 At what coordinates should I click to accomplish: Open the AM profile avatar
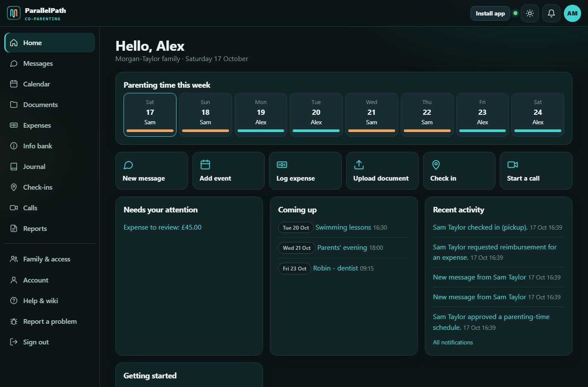click(x=573, y=13)
